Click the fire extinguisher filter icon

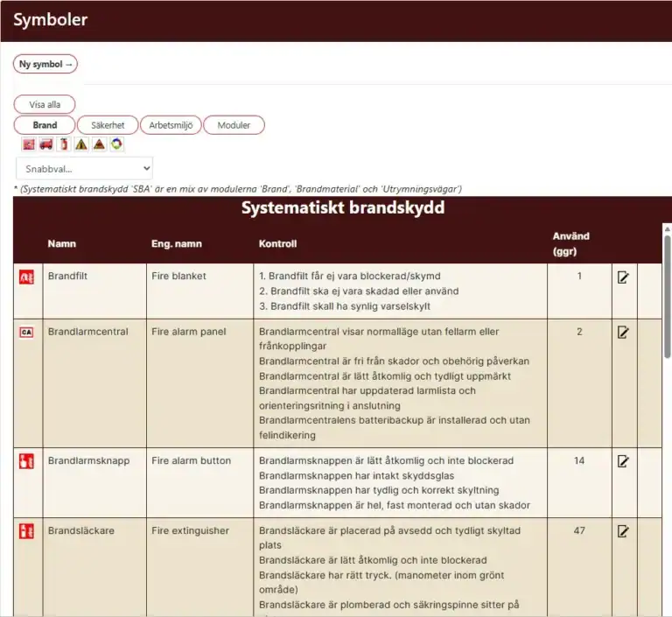pyautogui.click(x=64, y=144)
